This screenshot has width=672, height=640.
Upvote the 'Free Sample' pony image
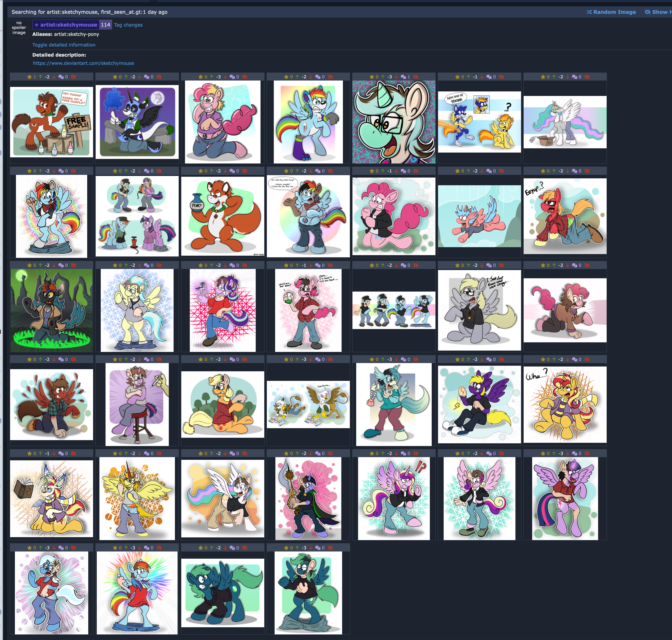coord(41,77)
